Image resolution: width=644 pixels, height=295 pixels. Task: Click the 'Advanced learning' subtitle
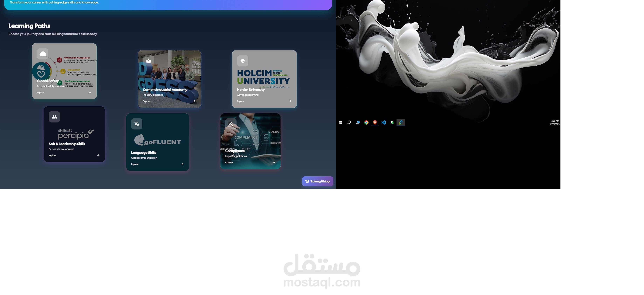tap(248, 95)
